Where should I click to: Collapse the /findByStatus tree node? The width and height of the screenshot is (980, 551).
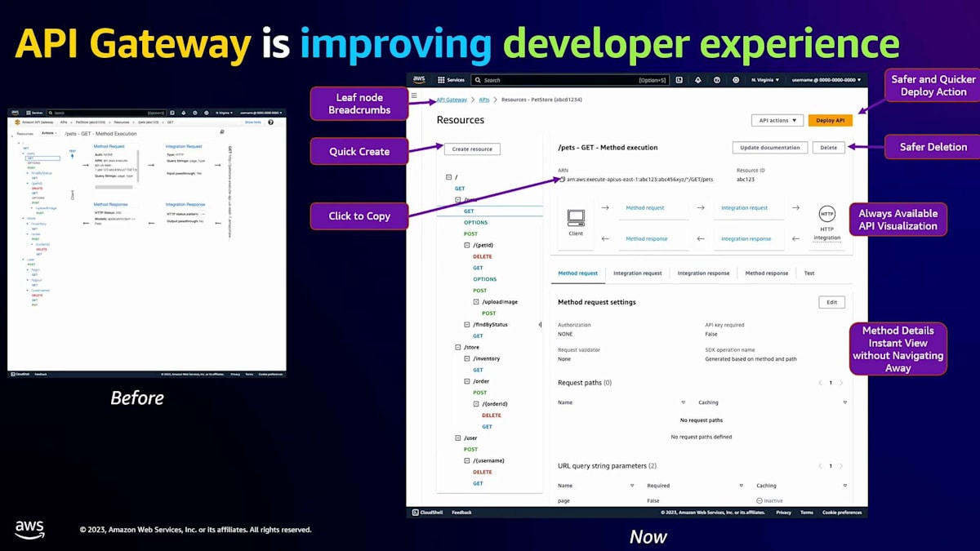coord(466,325)
